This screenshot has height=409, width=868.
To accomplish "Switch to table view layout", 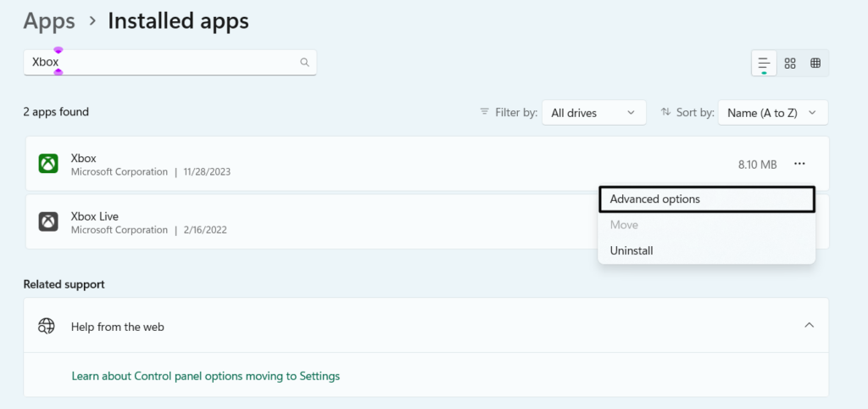I will tap(815, 64).
